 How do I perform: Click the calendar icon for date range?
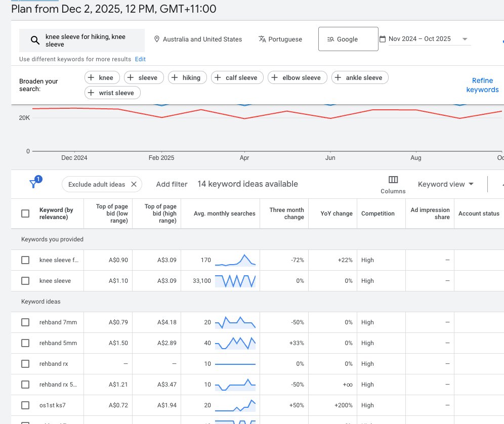point(383,39)
